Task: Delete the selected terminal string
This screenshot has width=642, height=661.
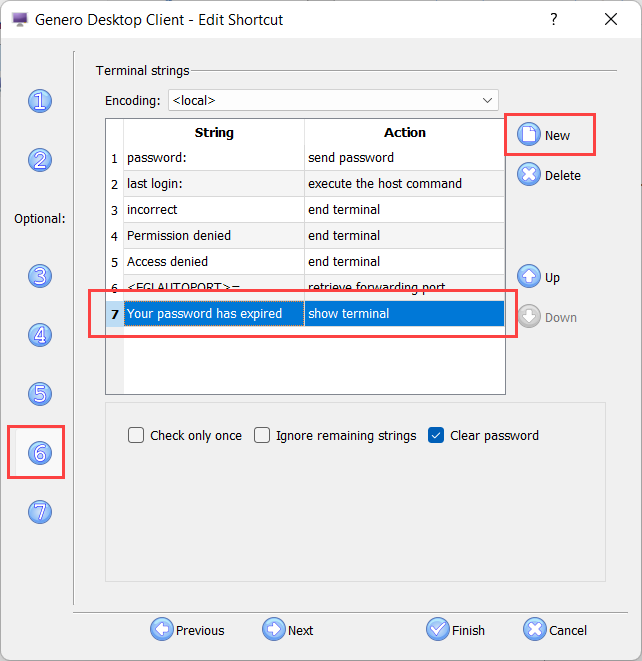Action: click(549, 175)
